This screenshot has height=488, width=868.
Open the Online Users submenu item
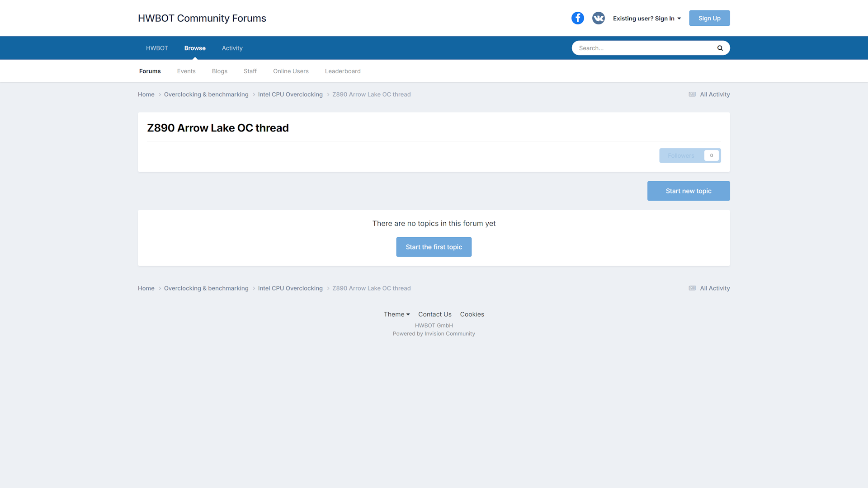[291, 71]
